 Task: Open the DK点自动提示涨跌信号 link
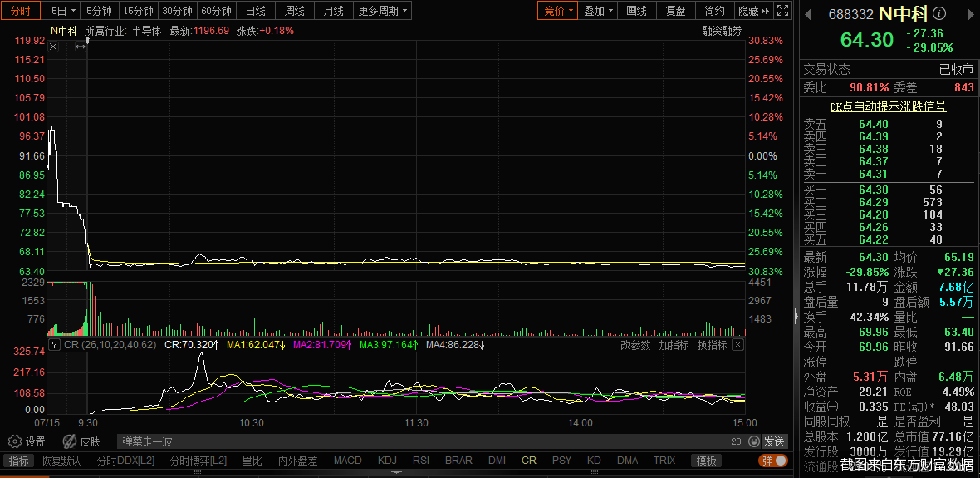point(888,106)
